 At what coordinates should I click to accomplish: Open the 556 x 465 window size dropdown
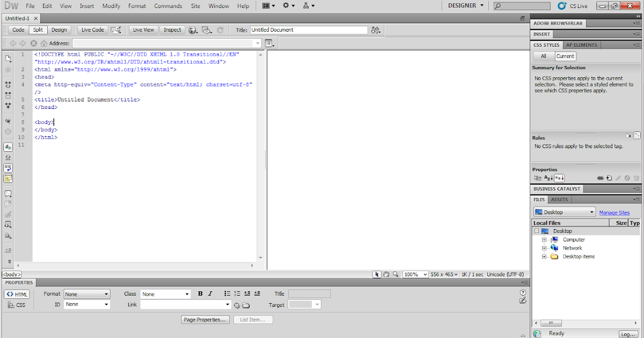click(445, 274)
